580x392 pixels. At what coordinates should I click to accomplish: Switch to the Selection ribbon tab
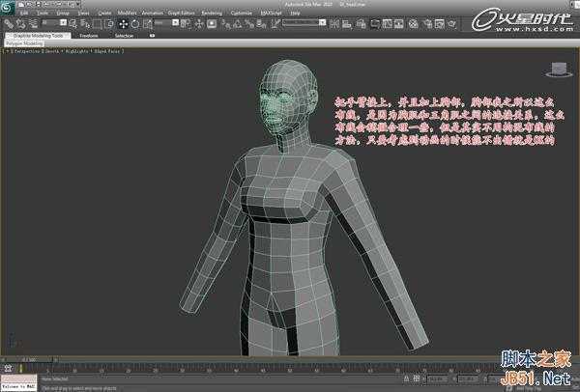click(x=124, y=36)
